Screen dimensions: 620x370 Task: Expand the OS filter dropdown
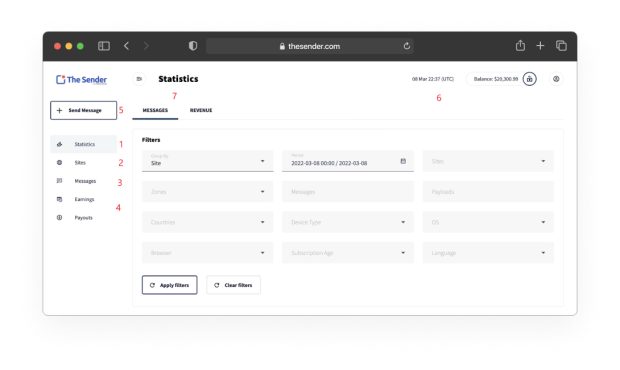(488, 222)
